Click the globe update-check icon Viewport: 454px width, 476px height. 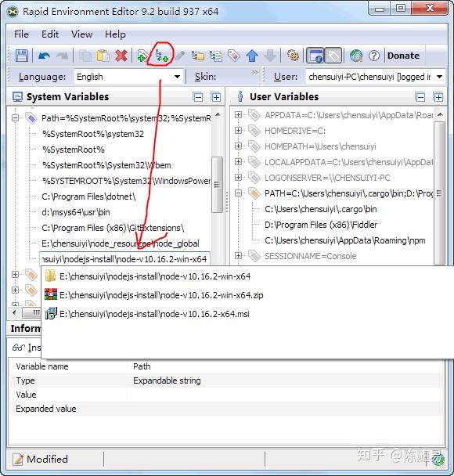point(356,56)
